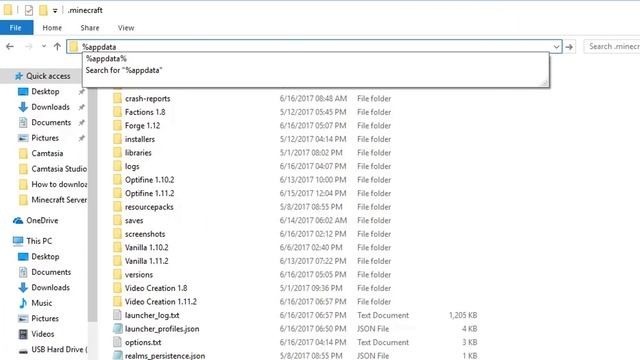Click Pictures icon under This PC
This screenshot has height=360, width=640.
coord(23,318)
